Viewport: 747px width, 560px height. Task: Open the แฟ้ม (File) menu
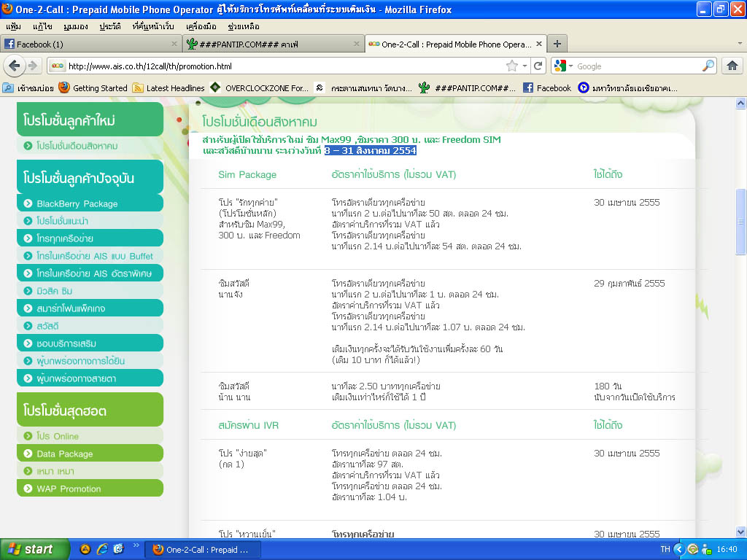pyautogui.click(x=13, y=26)
